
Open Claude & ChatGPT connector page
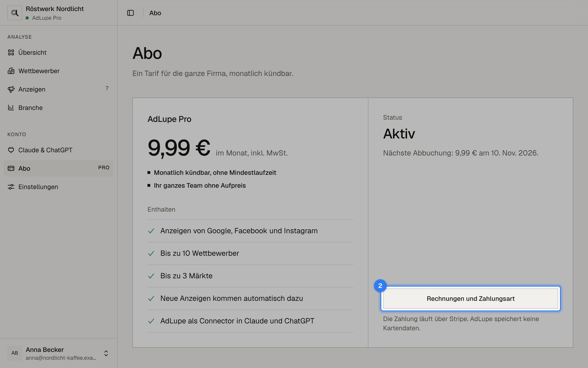[59, 150]
